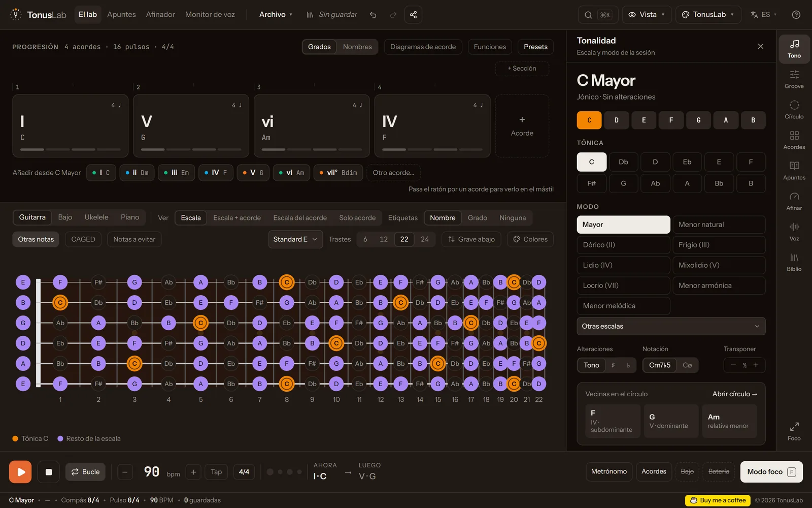Screen dimensions: 812x508
Task: Open the Voz sidebar panel
Action: [794, 232]
